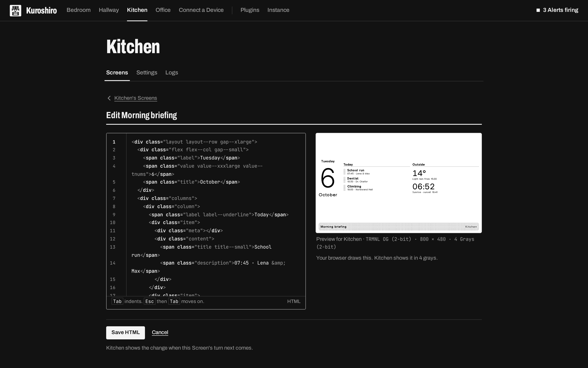The width and height of the screenshot is (588, 368).
Task: Click the Esc key hint
Action: coord(149,301)
